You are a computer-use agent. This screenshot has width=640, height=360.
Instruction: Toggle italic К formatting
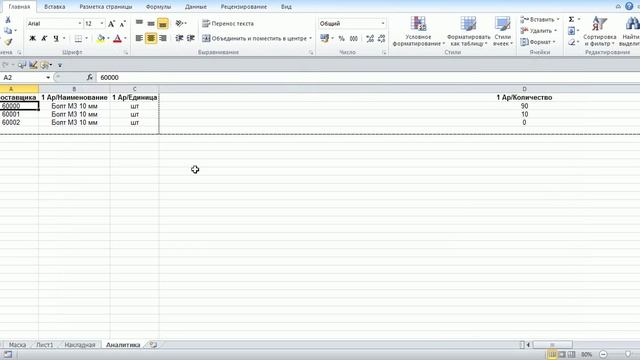click(x=44, y=38)
